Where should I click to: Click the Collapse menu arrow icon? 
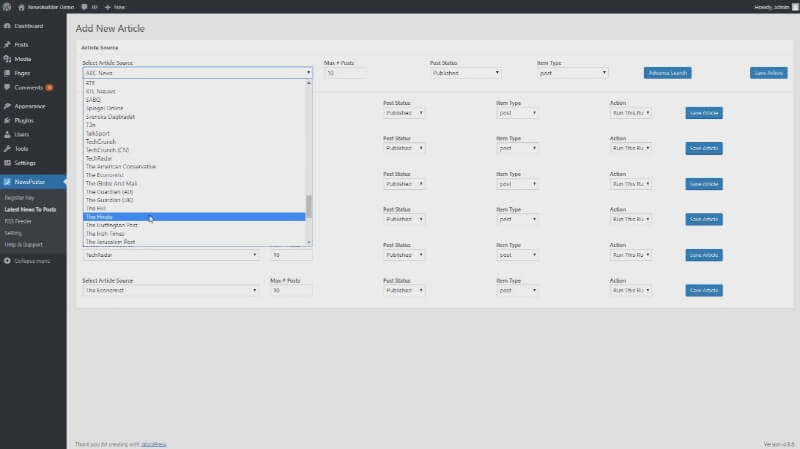(7, 261)
